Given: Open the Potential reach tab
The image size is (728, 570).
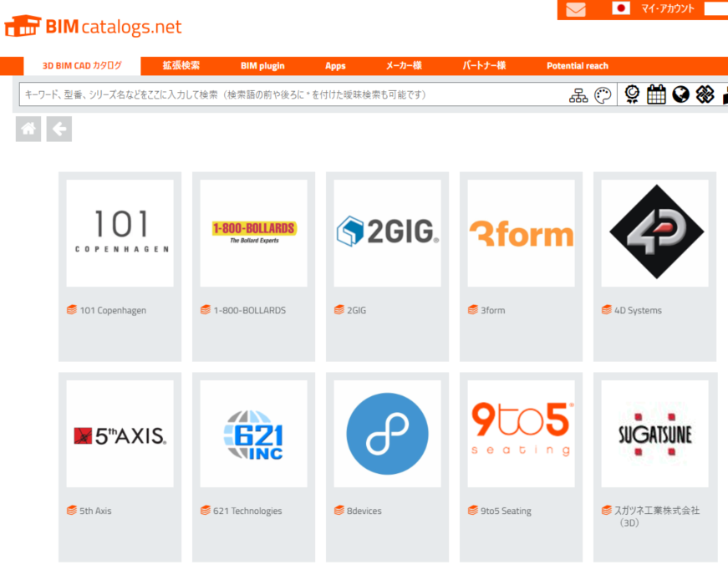Looking at the screenshot, I should click(x=577, y=66).
